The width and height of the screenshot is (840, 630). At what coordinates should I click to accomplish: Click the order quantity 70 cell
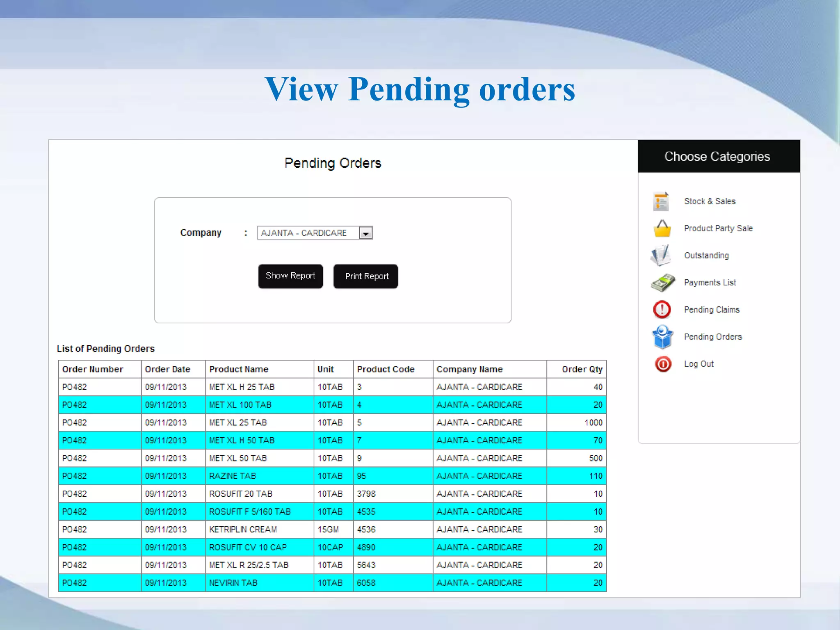pos(577,441)
